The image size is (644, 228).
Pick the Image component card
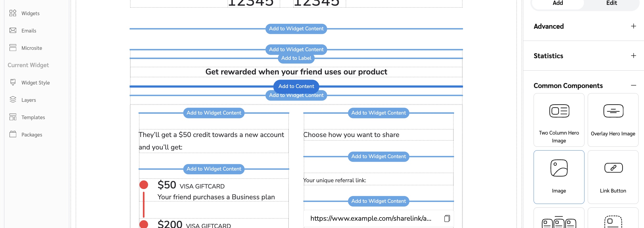click(559, 177)
